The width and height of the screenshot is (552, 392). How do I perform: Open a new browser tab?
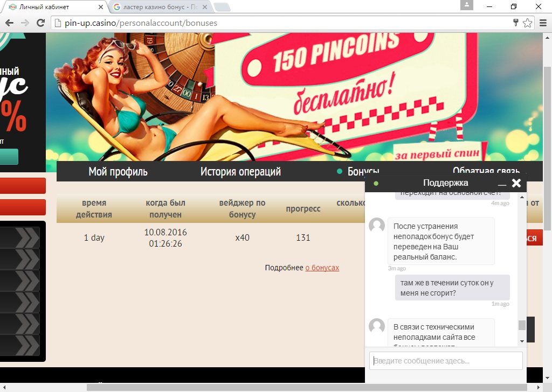pyautogui.click(x=222, y=7)
